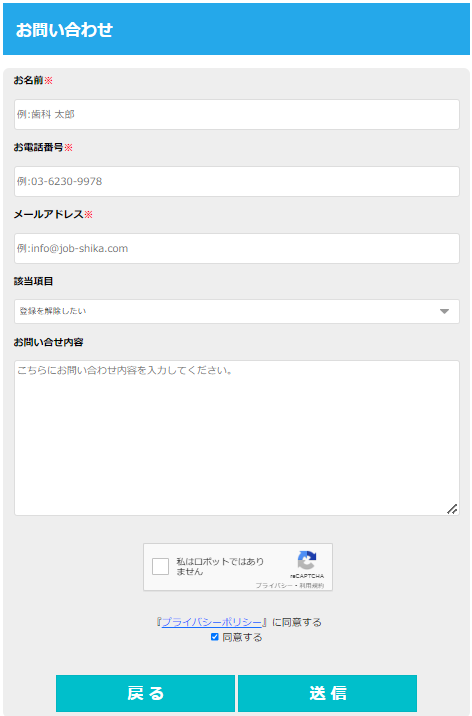Open reCAPTCHA 利用規約 link

pyautogui.click(x=312, y=585)
